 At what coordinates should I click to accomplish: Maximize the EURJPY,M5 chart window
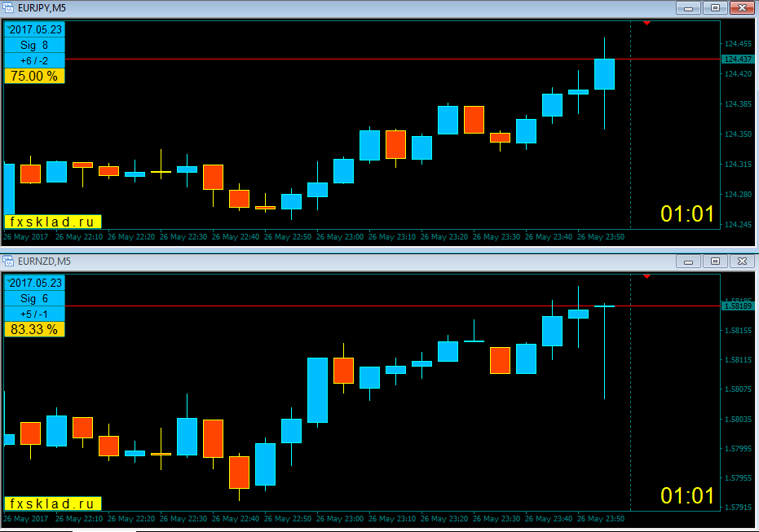click(x=716, y=7)
